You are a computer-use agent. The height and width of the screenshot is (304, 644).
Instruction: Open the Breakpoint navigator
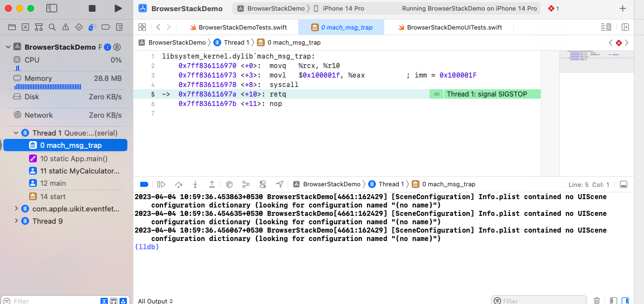coord(106,27)
